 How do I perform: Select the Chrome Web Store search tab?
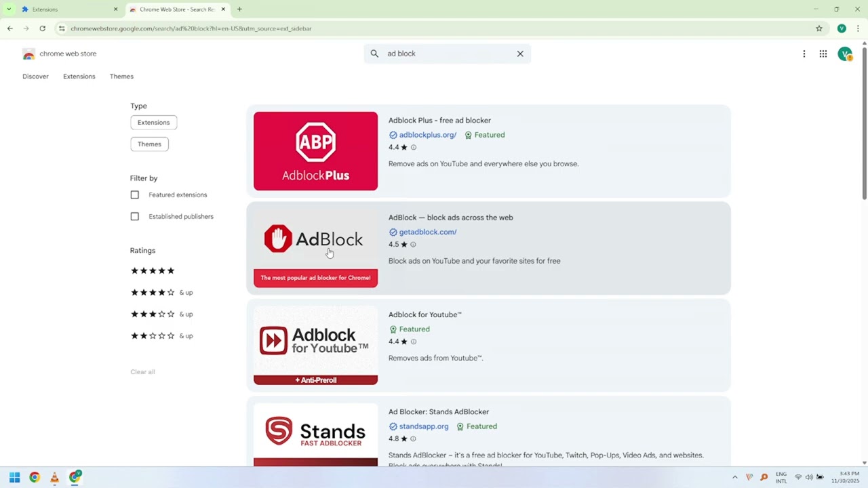tap(178, 9)
